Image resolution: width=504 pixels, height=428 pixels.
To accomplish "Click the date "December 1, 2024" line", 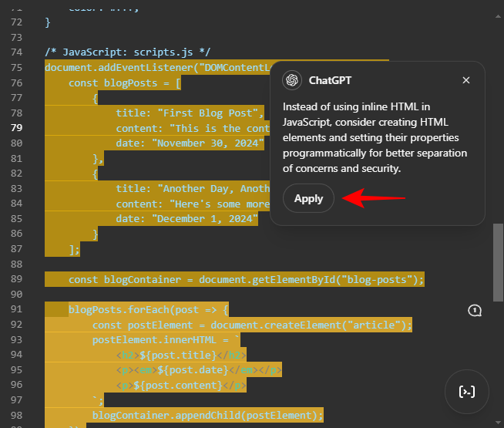I will pyautogui.click(x=187, y=219).
